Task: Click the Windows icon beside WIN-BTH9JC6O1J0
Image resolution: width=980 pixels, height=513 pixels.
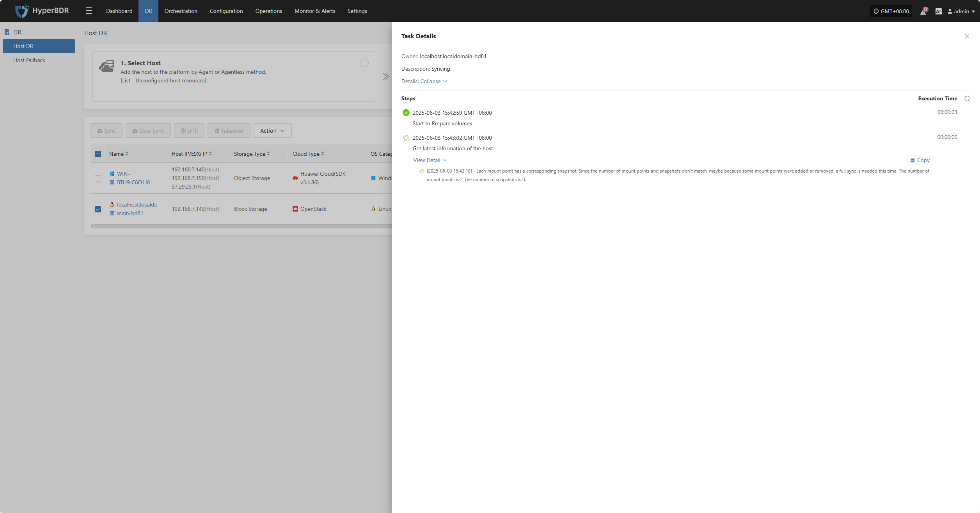Action: 112,174
